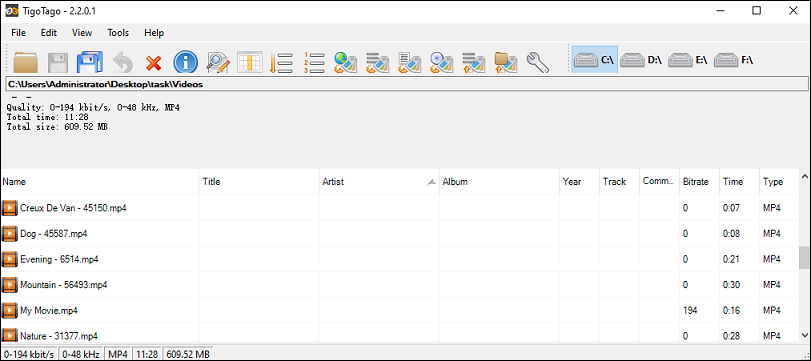This screenshot has width=811, height=361.
Task: Click the tags-from-text-document icon
Action: click(x=410, y=63)
